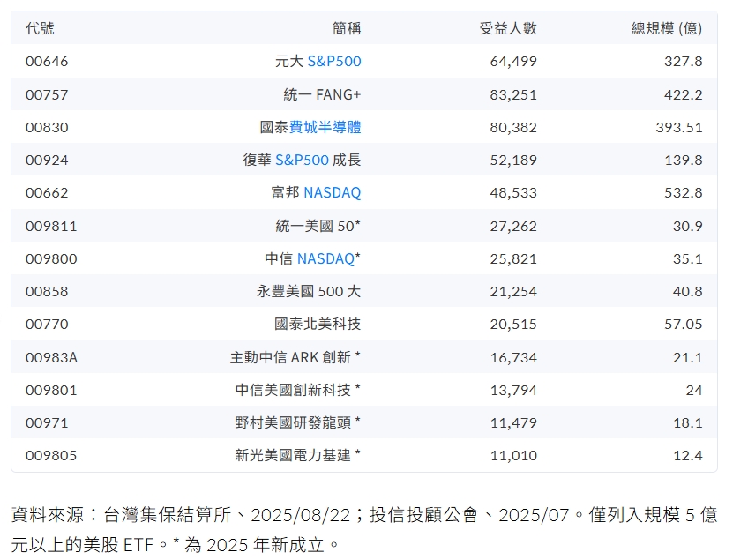Screen dimensions: 733x560
Task: Select the code cell 00971
Action: [47, 422]
